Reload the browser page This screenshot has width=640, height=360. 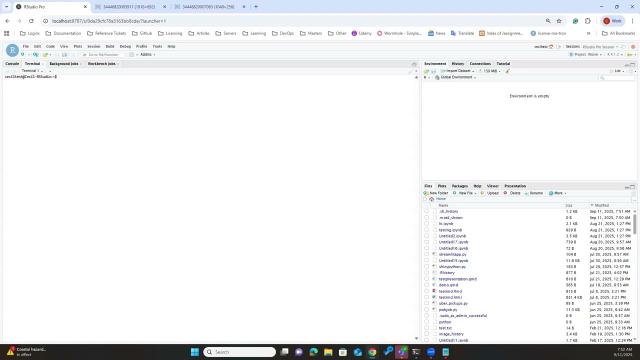pos(31,21)
